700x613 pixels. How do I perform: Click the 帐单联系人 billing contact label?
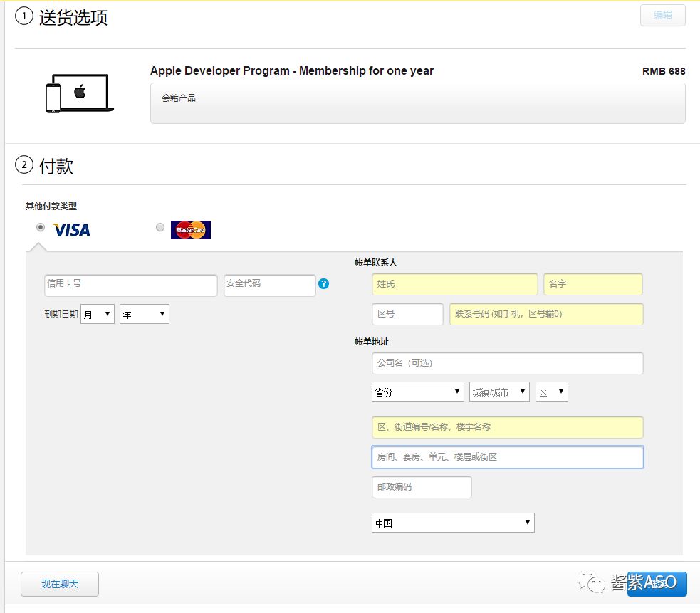(375, 263)
